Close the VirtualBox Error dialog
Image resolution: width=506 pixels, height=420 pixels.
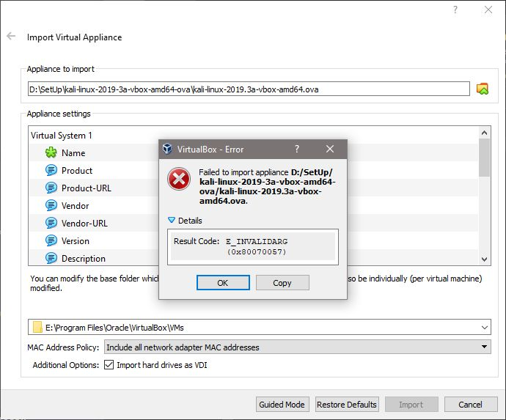[330, 149]
